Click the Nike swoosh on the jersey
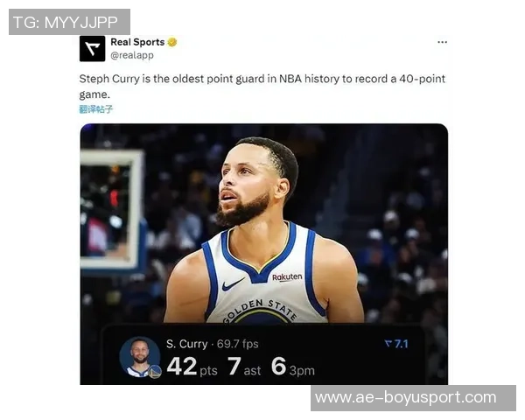Viewport: 525px width, 420px height. click(x=233, y=283)
